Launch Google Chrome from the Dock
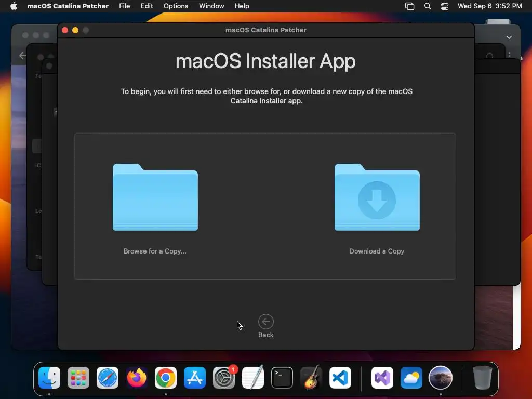This screenshot has height=399, width=532. 166,378
